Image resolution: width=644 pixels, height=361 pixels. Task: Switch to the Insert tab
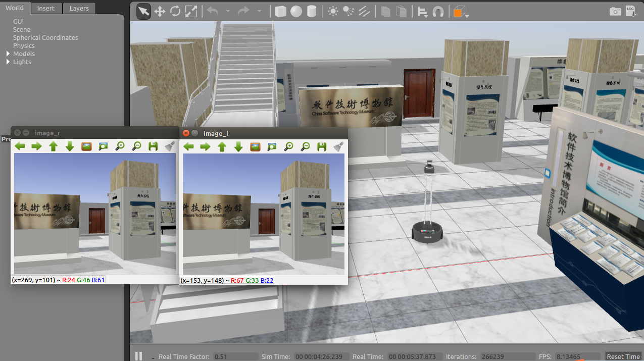tap(46, 8)
